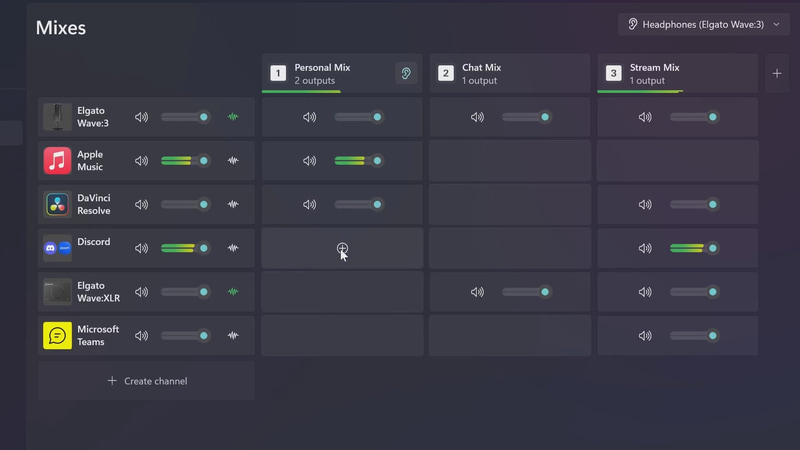The image size is (800, 450).
Task: Adjust Discord Stream Mix slider
Action: coord(694,248)
